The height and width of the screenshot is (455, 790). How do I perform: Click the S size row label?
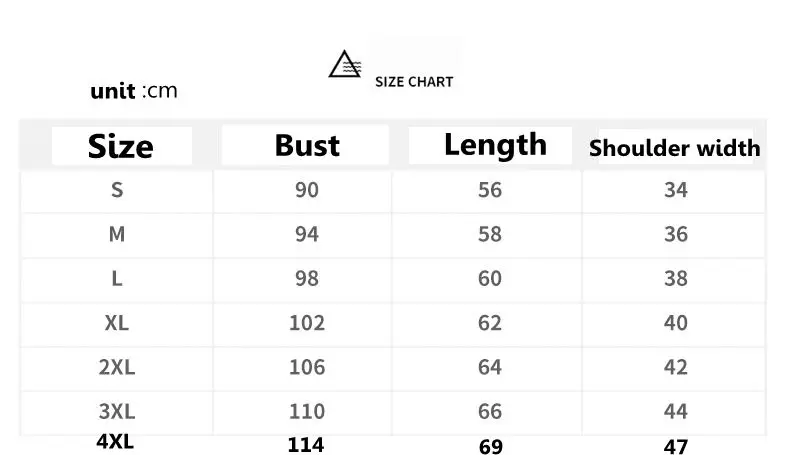117,190
